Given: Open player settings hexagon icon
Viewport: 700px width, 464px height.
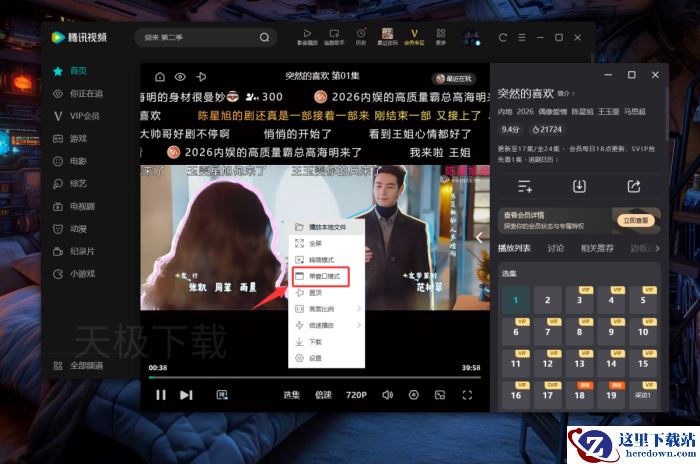Looking at the screenshot, I should 414,395.
